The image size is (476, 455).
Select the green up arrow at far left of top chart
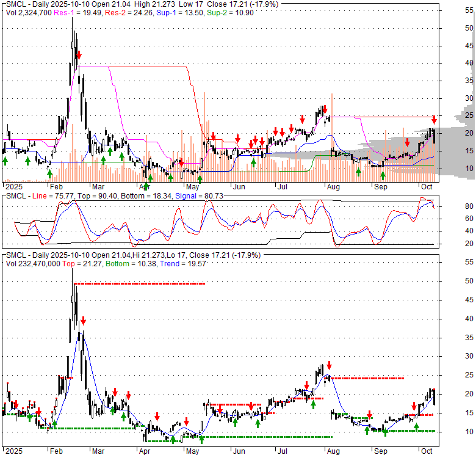point(5,160)
